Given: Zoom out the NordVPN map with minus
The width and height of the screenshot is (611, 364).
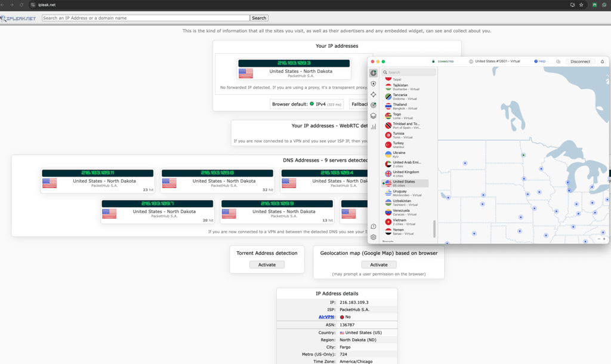Looking at the screenshot, I should 599,239.
